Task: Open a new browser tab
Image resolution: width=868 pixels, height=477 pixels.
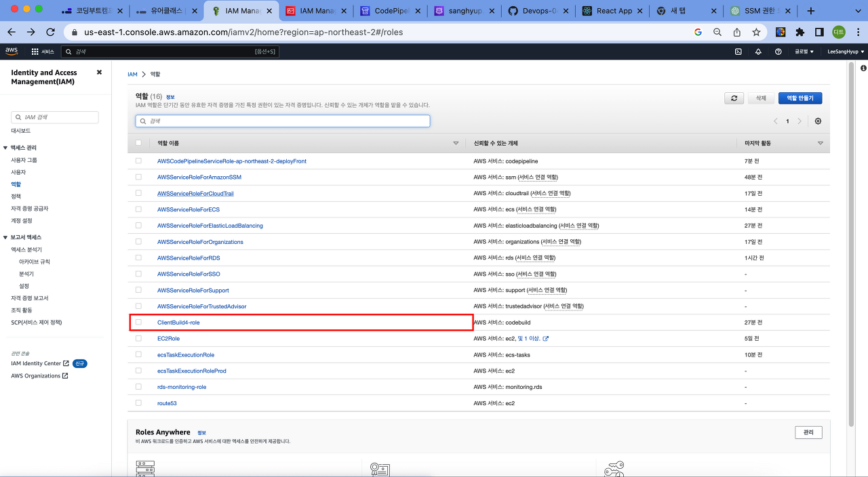Action: coord(811,11)
